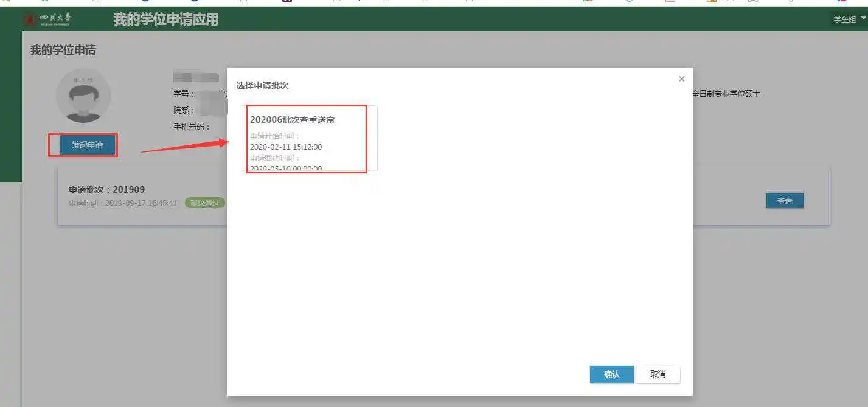Click the 申请批次：201909 record title
This screenshot has width=868, height=407.
(107, 190)
